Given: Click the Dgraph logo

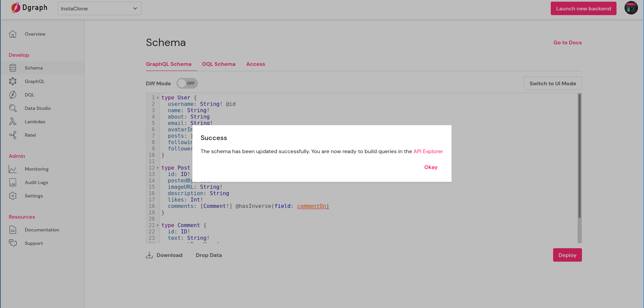Looking at the screenshot, I should click(x=29, y=8).
